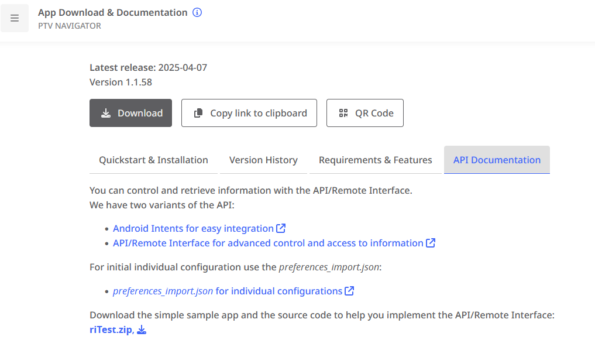The height and width of the screenshot is (364, 595).
Task: Click the external-link icon after Android Intents
Action: pos(281,228)
